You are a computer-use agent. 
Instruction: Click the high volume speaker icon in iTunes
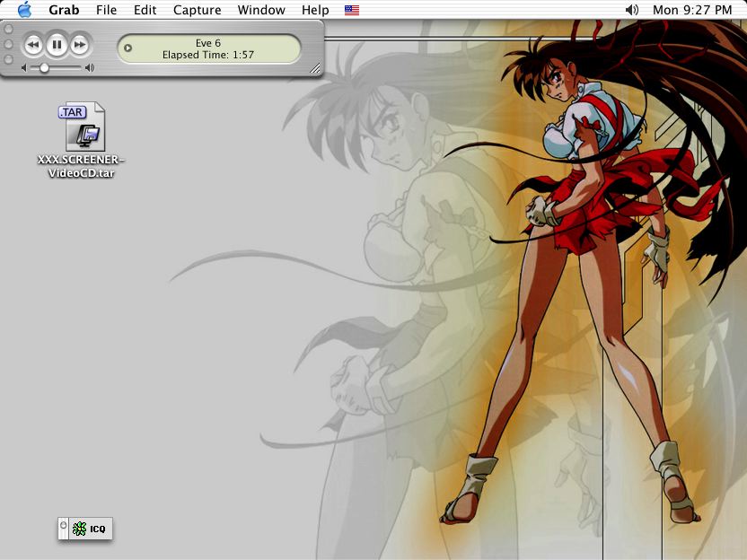(x=90, y=68)
